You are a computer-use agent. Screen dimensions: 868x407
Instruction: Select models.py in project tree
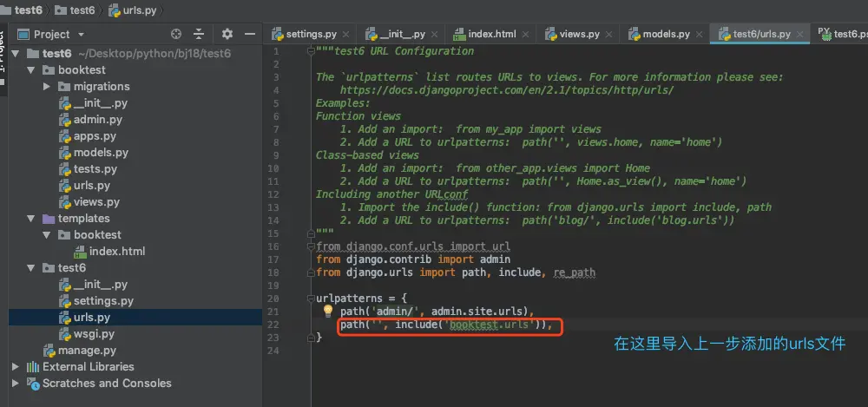pyautogui.click(x=101, y=153)
